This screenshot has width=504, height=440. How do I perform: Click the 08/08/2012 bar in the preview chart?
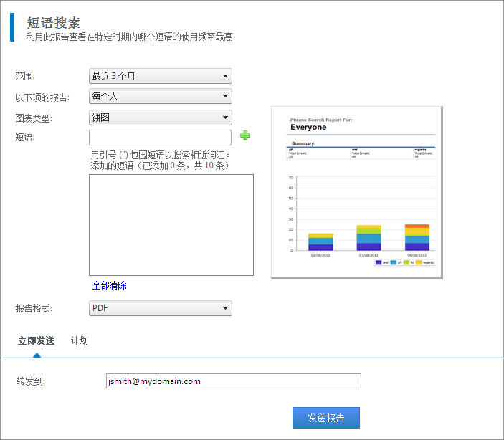coord(417,237)
